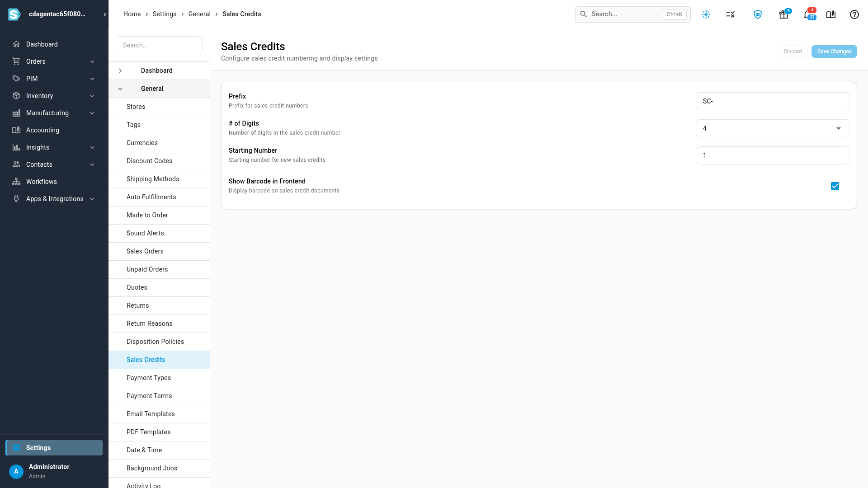Click the checklist tasks icon
868x488 pixels.
point(731,14)
